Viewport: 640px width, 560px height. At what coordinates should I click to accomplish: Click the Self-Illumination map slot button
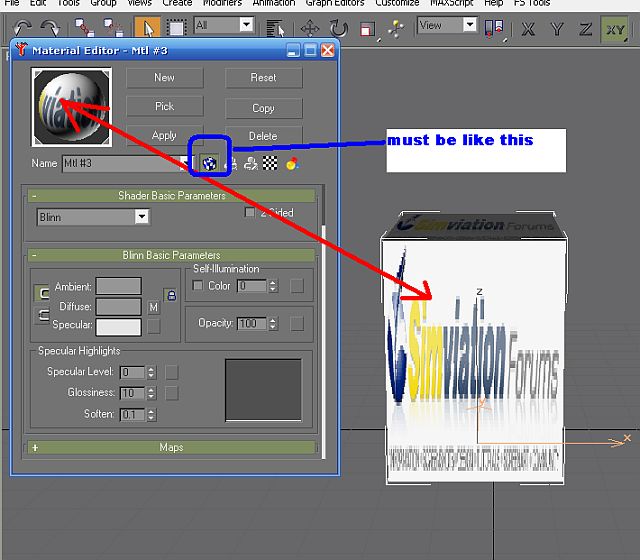[297, 286]
